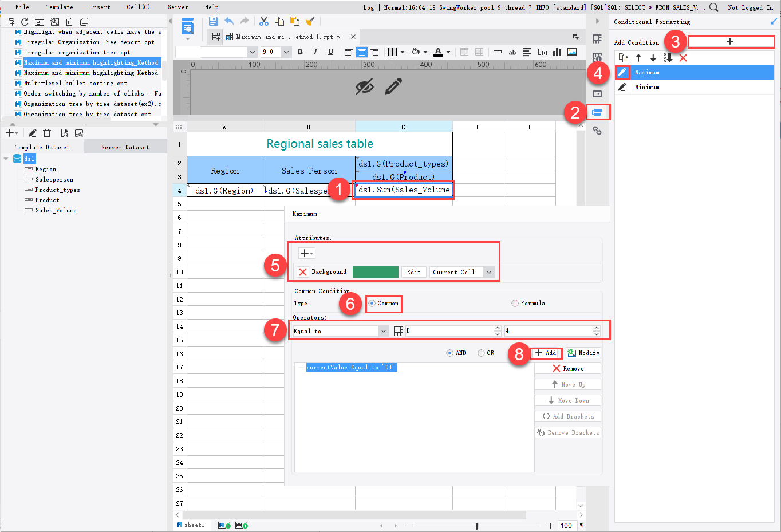This screenshot has width=781, height=532.
Task: Select the Bold formatting icon
Action: coord(300,52)
